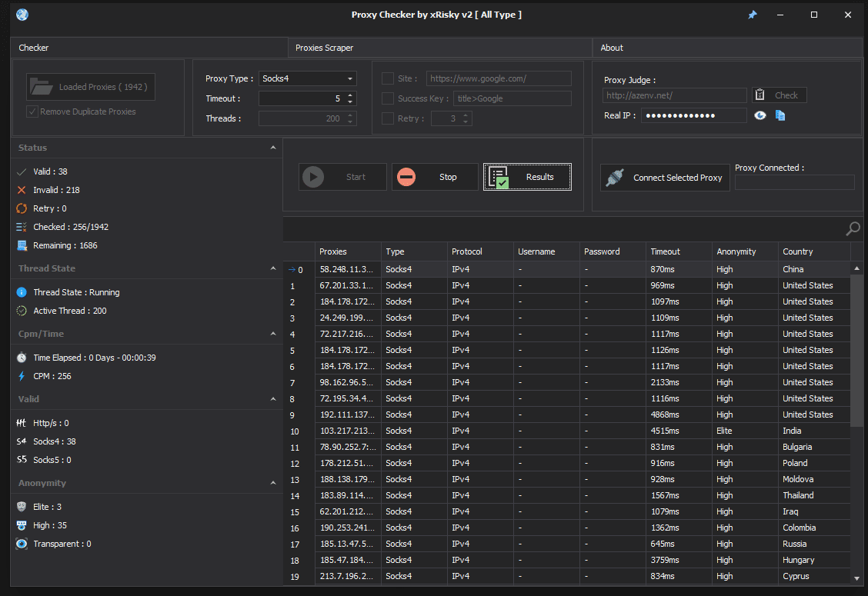Viewport: 868px width, 596px height.
Task: Collapse the Status section
Action: click(273, 148)
